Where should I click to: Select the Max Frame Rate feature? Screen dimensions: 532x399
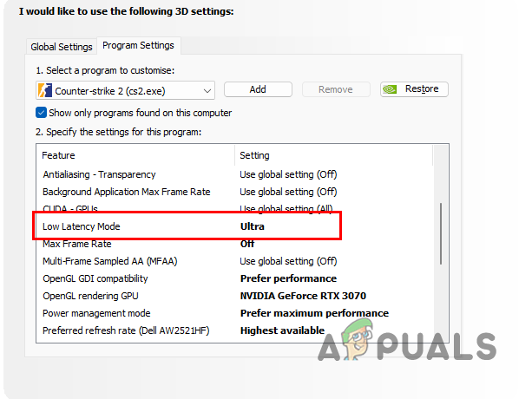pos(77,244)
